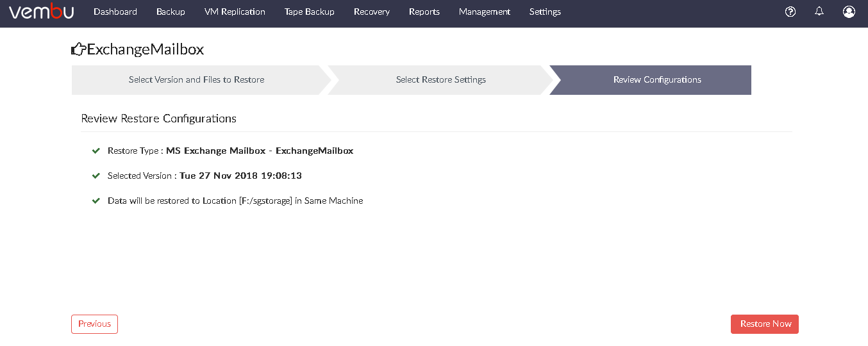Open the Recovery menu
This screenshot has width=868, height=346.
click(x=372, y=12)
